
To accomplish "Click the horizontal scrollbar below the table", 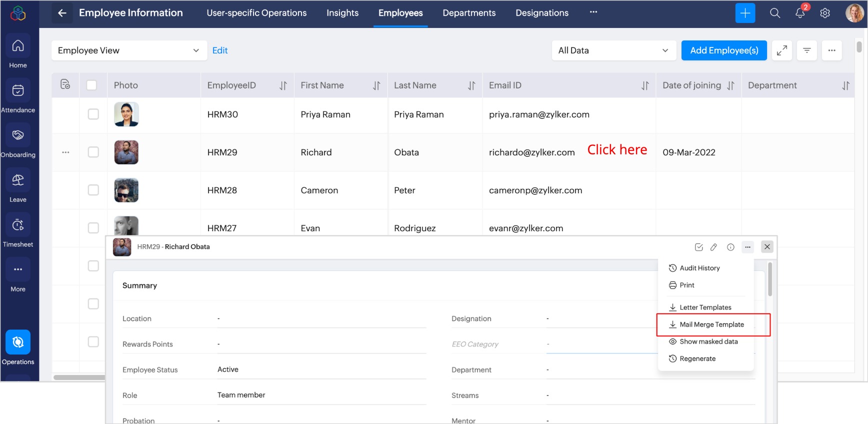I will [79, 378].
